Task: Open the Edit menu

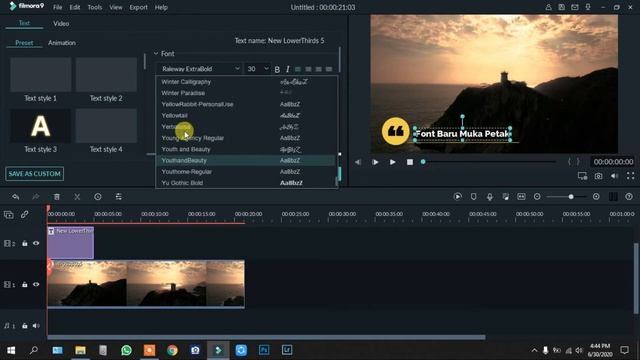Action: [75, 7]
